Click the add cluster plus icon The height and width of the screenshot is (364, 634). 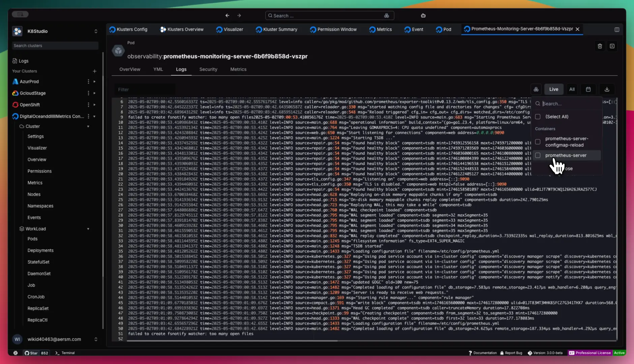pos(94,71)
